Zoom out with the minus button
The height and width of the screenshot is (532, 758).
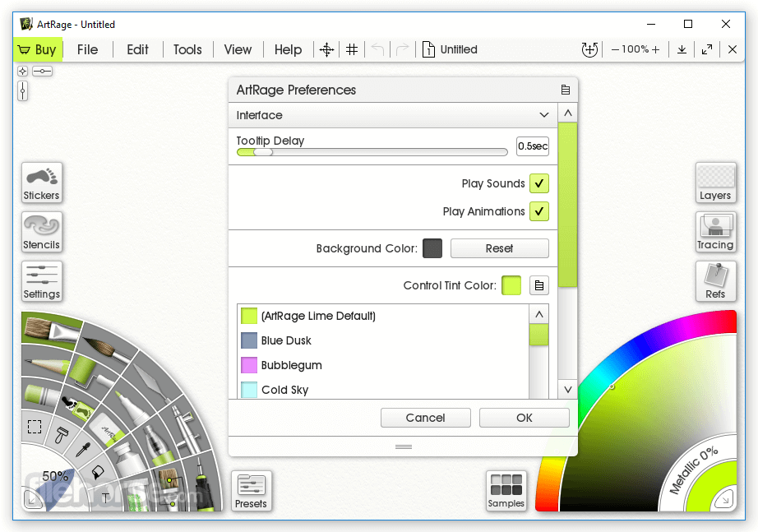(x=616, y=49)
